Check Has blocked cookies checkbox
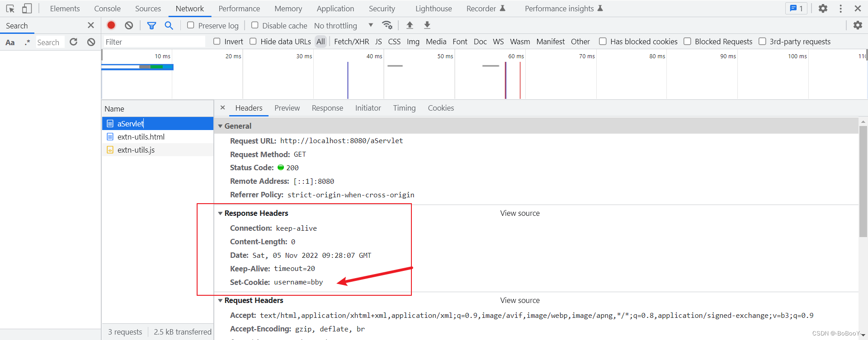The height and width of the screenshot is (340, 868). pos(603,41)
